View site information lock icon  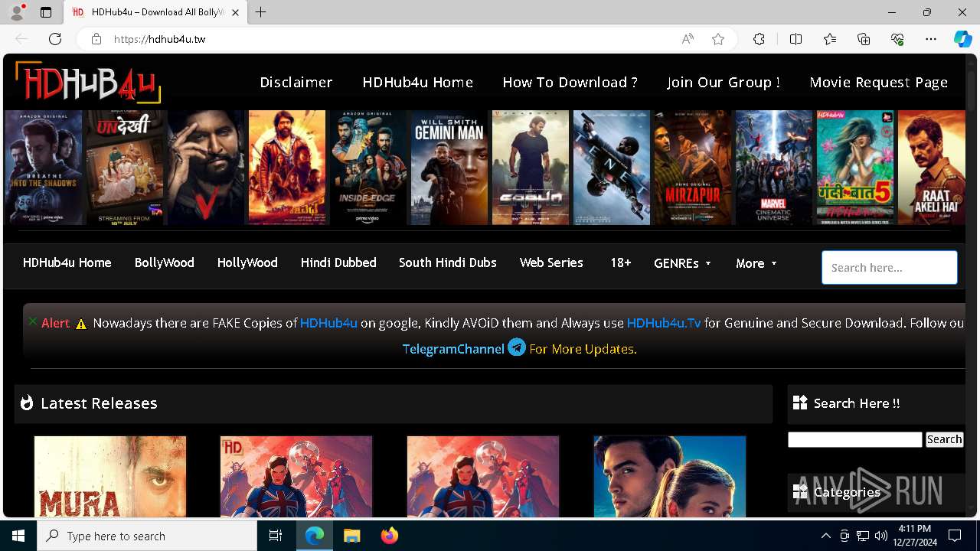tap(96, 39)
